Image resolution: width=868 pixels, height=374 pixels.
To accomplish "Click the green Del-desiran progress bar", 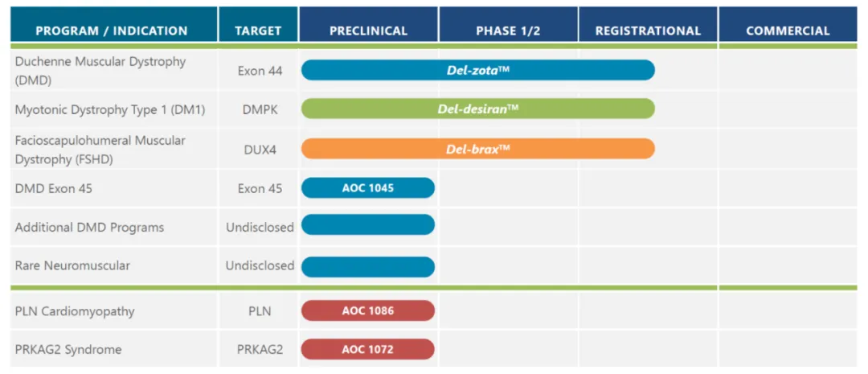I will [477, 109].
